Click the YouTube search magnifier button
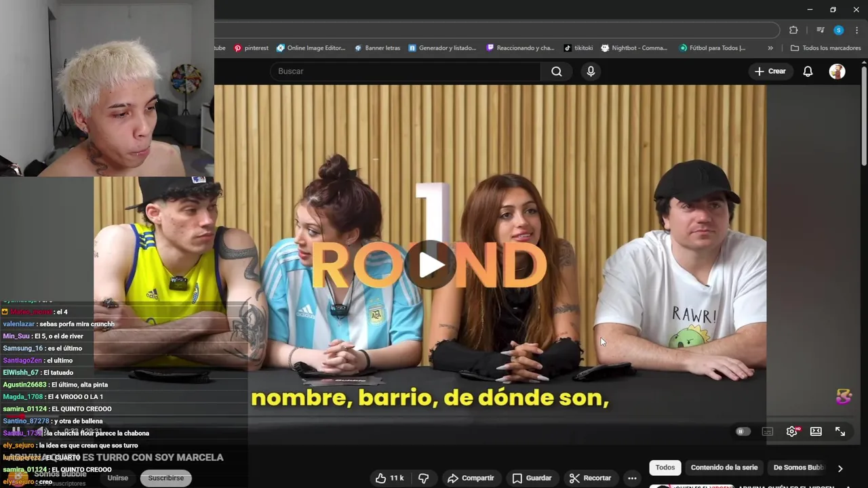 [x=557, y=71]
